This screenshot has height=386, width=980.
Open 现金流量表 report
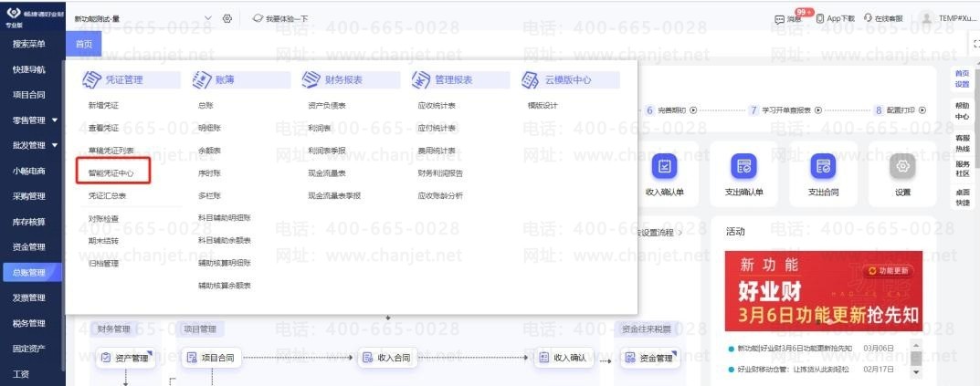[x=327, y=173]
